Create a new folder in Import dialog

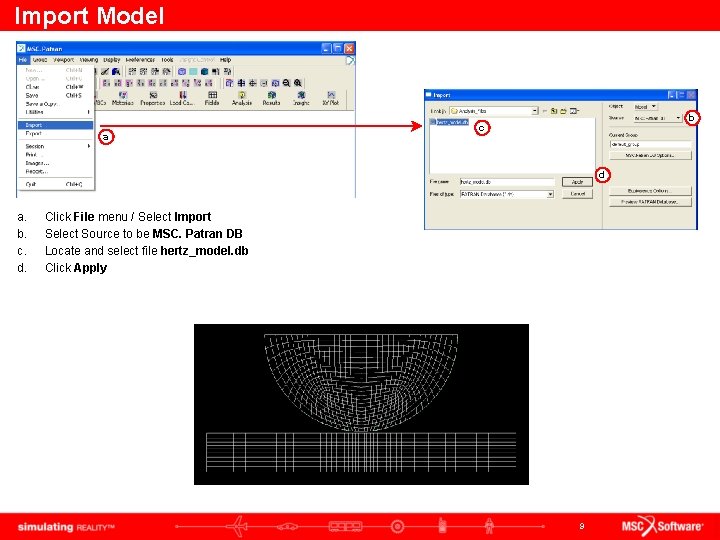(x=563, y=111)
